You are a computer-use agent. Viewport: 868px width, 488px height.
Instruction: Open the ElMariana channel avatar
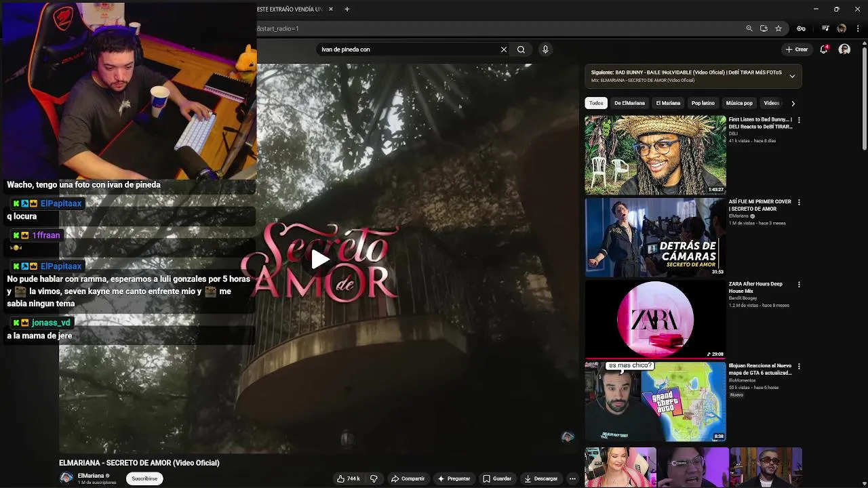(66, 478)
